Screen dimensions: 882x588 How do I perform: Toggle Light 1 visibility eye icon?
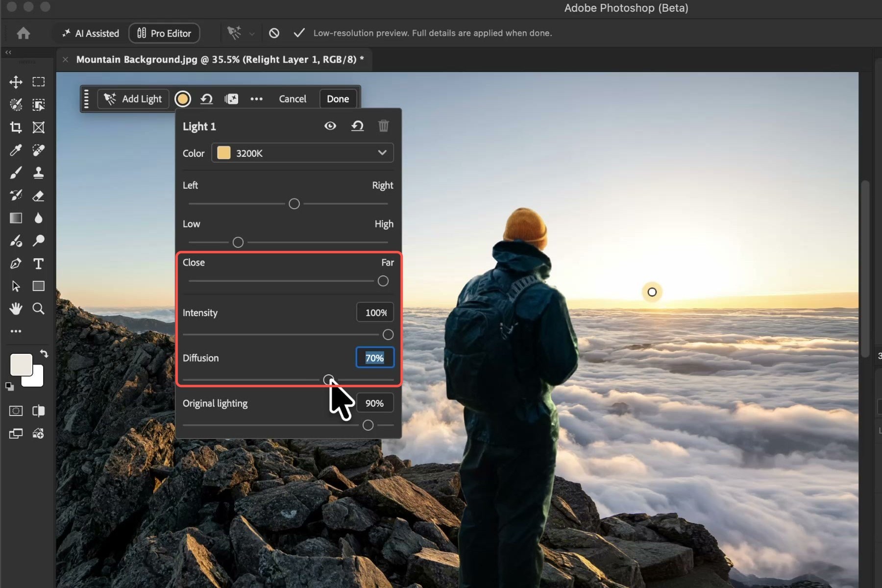330,126
